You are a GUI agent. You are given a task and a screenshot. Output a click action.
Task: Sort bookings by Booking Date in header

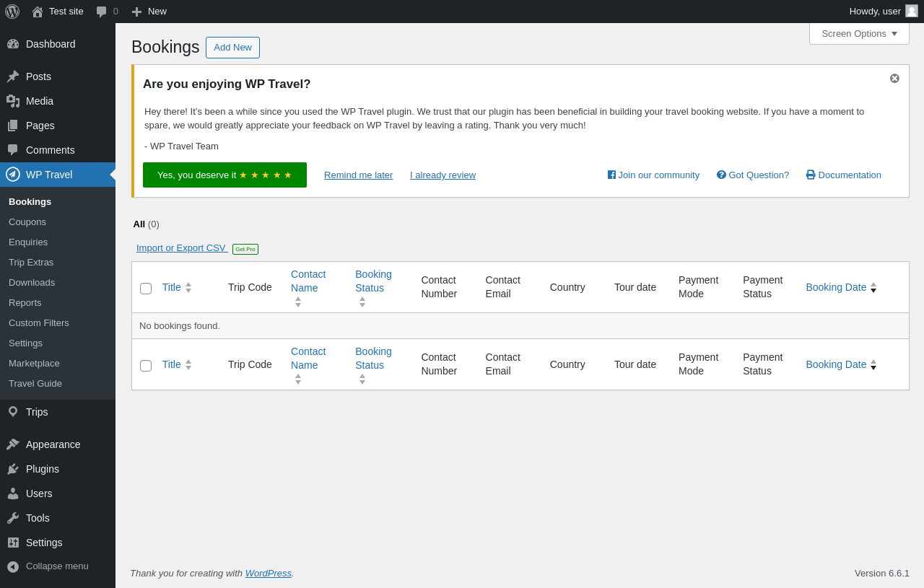[x=836, y=287]
